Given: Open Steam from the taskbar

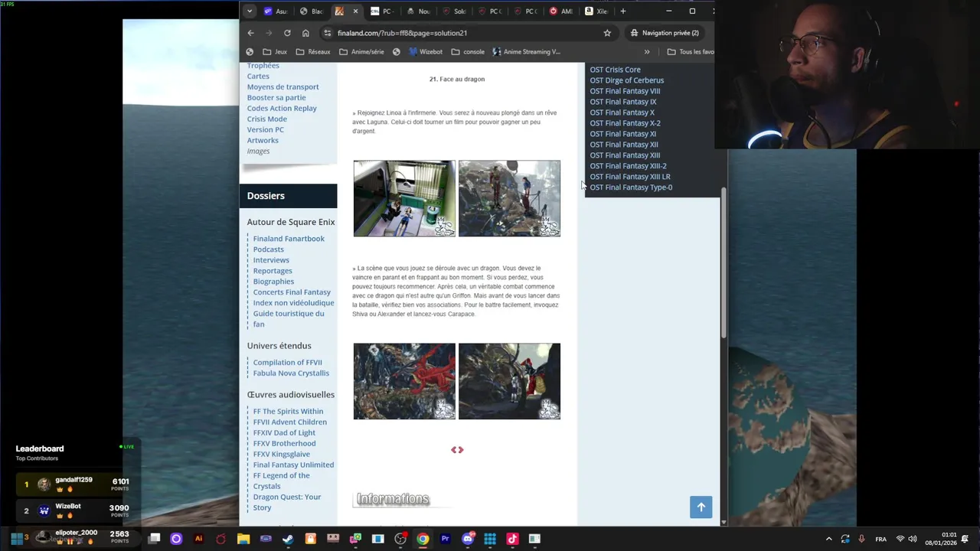Looking at the screenshot, I should pyautogui.click(x=288, y=539).
